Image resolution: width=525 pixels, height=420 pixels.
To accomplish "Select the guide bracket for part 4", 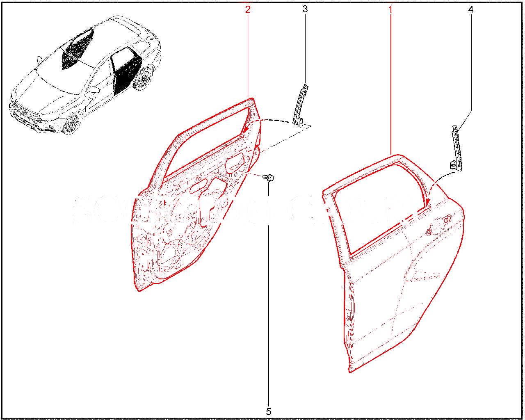I will (456, 148).
